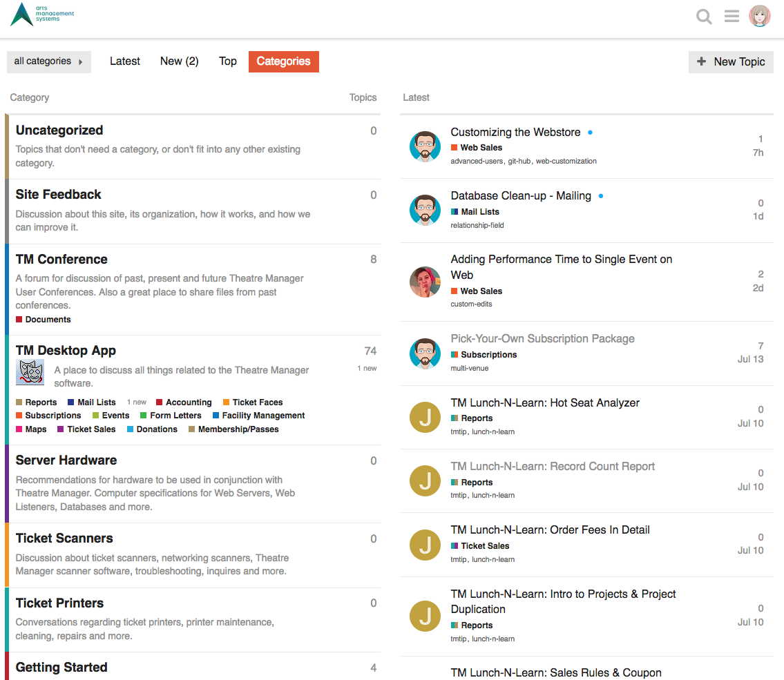
Task: Click the multi-venue tag
Action: tap(470, 368)
